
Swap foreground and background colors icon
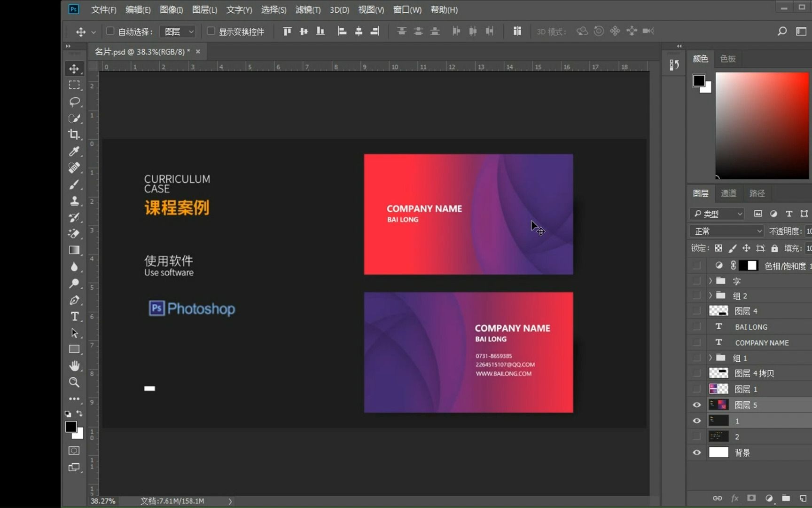[79, 413]
